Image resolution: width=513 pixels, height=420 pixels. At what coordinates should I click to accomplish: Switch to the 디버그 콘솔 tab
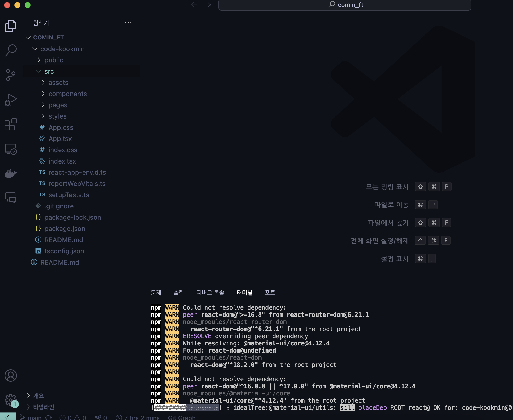[210, 293]
